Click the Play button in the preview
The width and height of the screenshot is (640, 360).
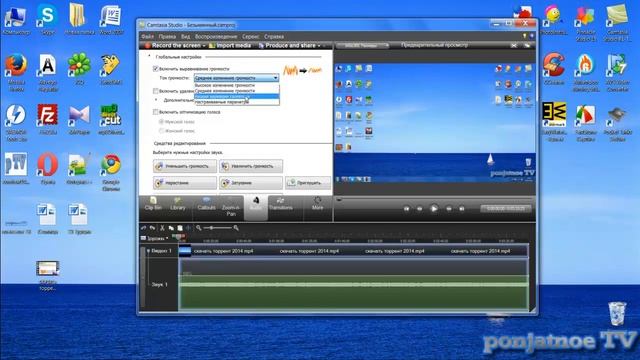434,209
